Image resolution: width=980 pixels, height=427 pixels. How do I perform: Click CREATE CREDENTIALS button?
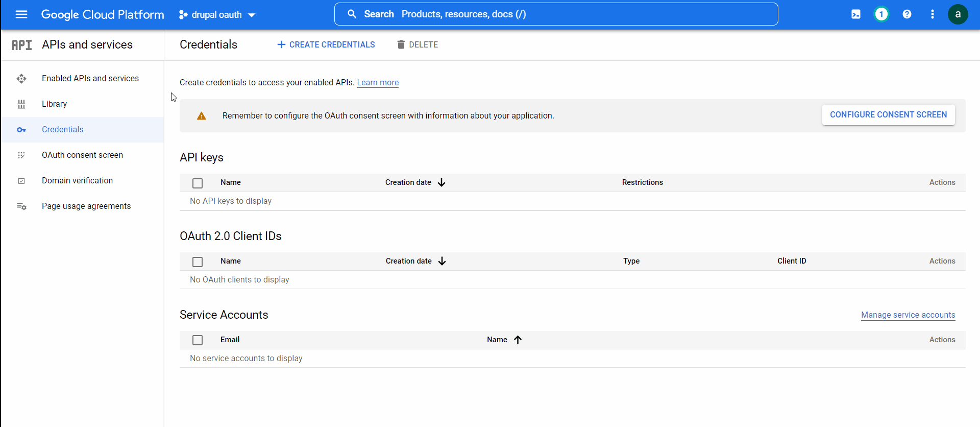coord(326,44)
